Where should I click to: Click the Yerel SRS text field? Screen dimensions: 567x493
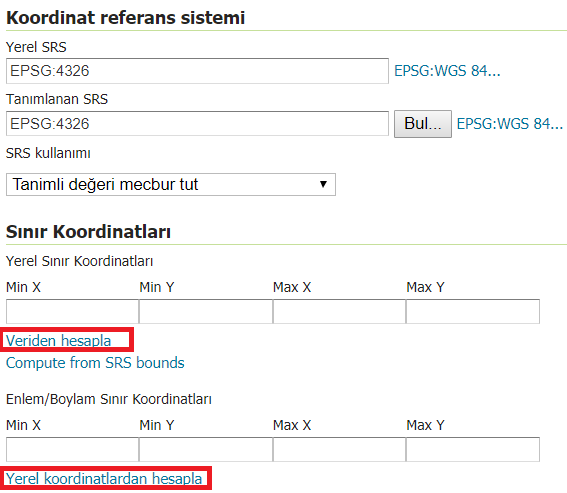(197, 71)
